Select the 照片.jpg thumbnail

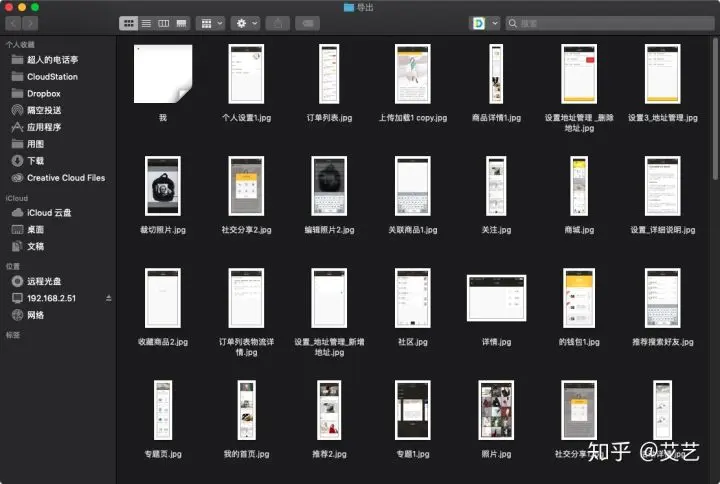(x=496, y=410)
